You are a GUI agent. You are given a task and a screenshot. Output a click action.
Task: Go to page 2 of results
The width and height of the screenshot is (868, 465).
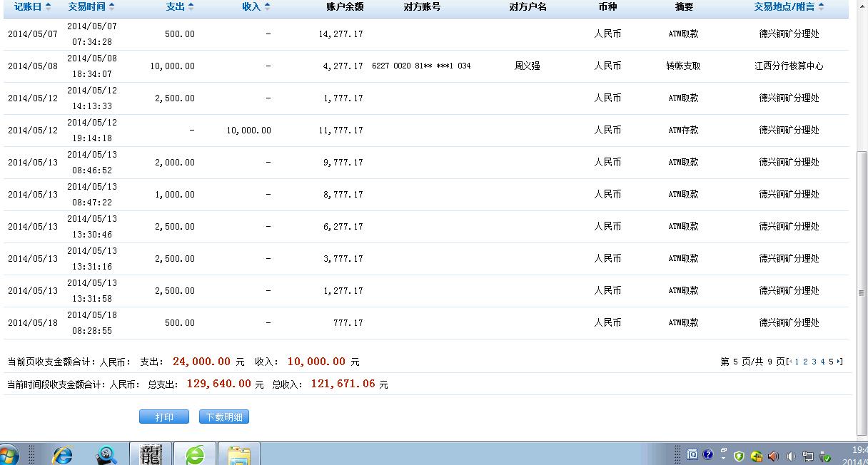805,362
